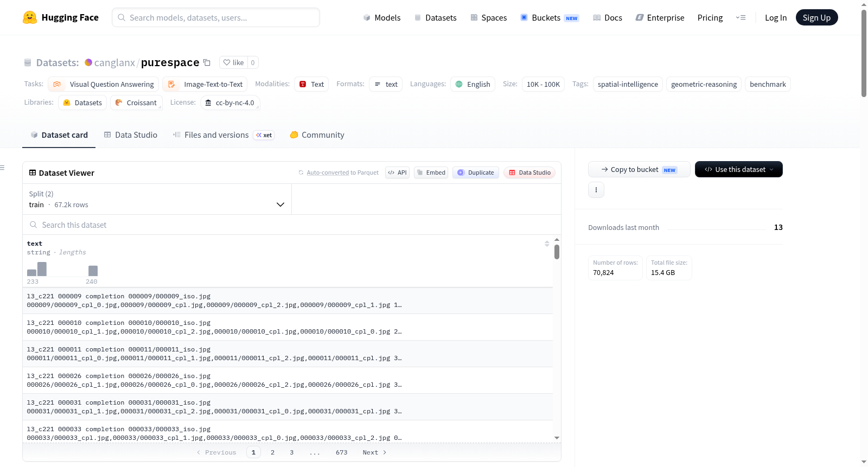868x467 pixels.
Task: Expand the Use this dataset dropdown
Action: click(x=739, y=169)
